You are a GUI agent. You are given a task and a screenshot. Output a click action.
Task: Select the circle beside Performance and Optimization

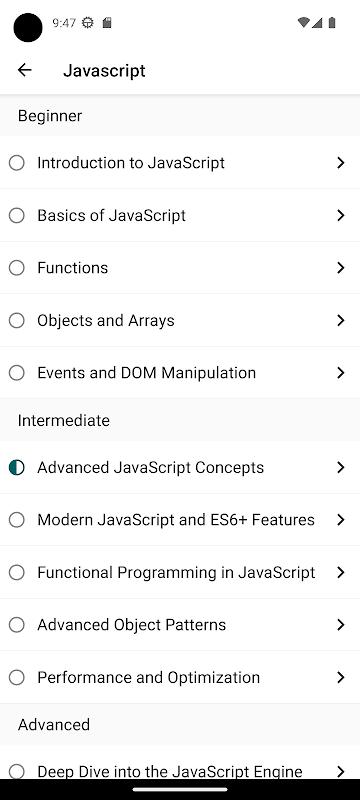(17, 678)
